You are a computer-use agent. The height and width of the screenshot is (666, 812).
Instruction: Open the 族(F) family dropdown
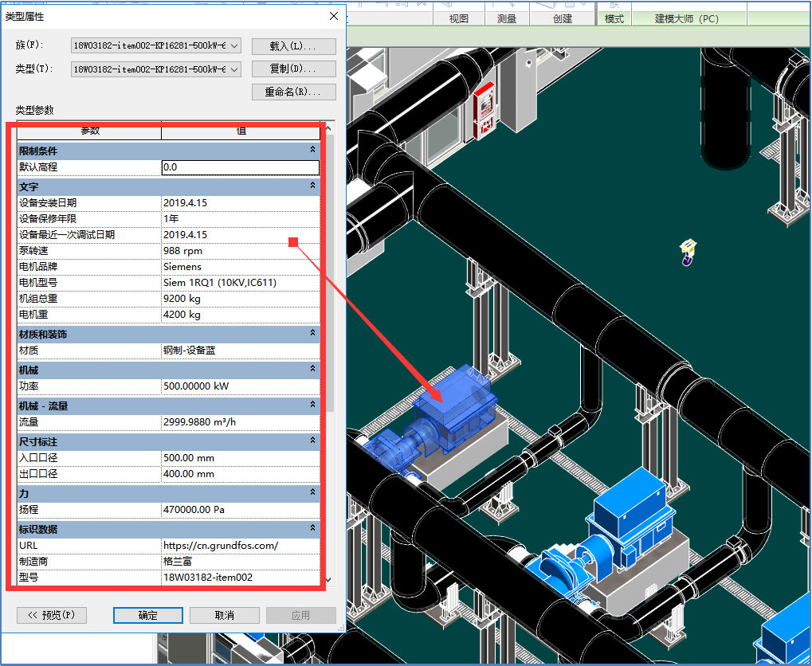click(233, 46)
